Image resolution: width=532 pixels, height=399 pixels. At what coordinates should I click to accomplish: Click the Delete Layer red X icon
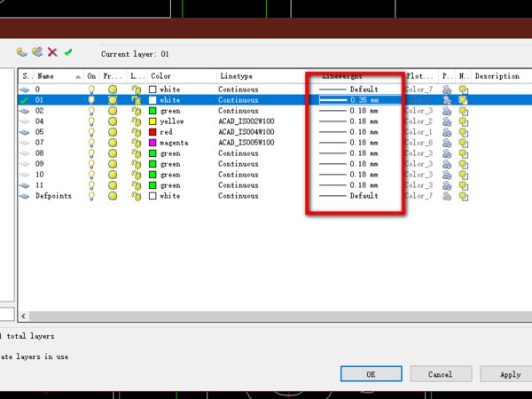pyautogui.click(x=52, y=53)
